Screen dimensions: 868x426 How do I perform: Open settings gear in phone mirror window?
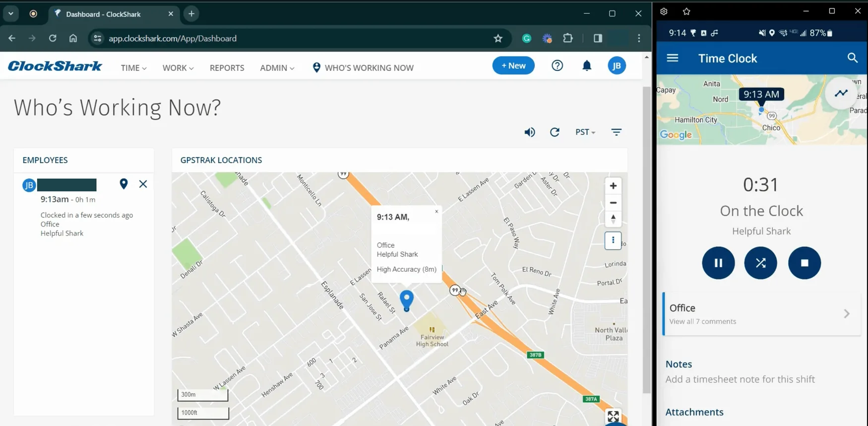tap(664, 11)
